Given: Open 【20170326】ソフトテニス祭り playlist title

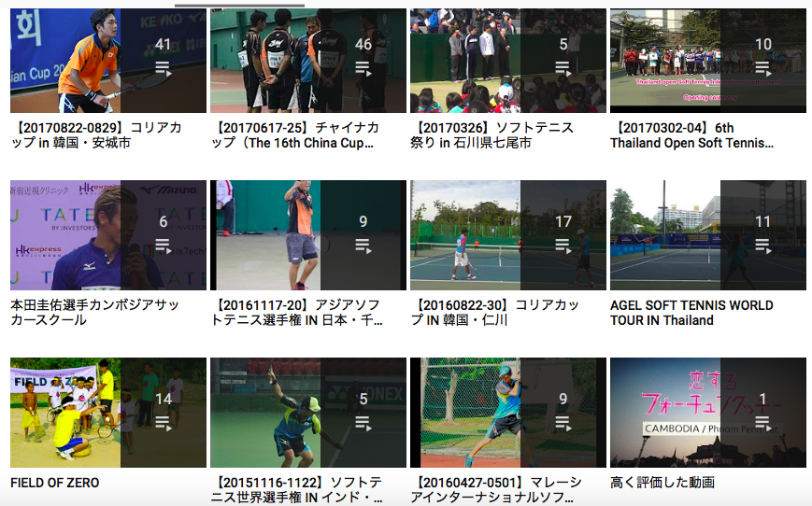Looking at the screenshot, I should (491, 135).
